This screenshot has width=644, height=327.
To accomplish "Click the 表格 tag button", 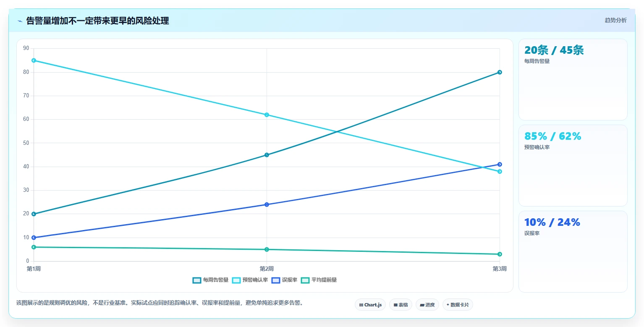I will pyautogui.click(x=401, y=305).
